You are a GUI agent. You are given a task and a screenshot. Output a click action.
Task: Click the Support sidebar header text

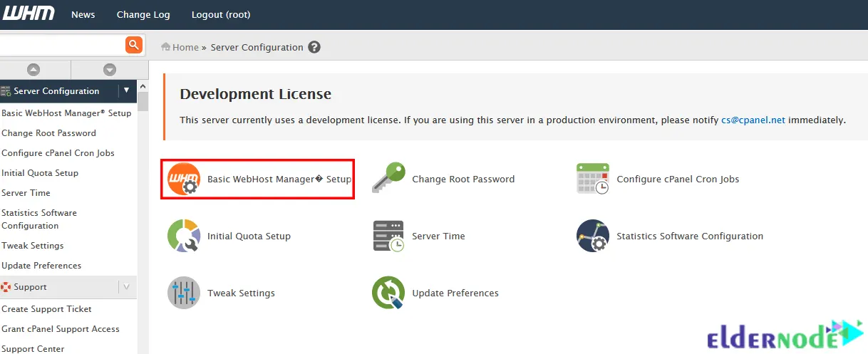point(30,286)
